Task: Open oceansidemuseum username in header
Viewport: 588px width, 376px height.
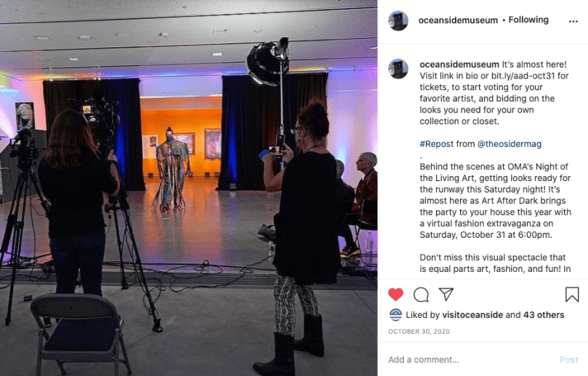Action: [458, 20]
